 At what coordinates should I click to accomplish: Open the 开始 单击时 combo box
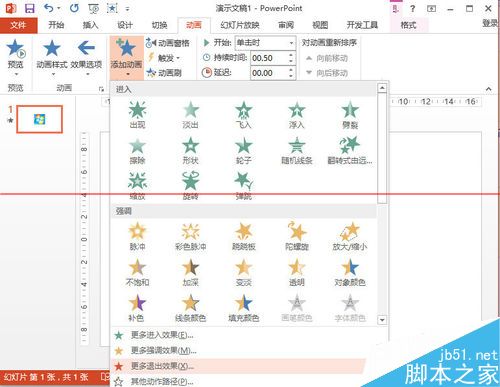(266, 43)
